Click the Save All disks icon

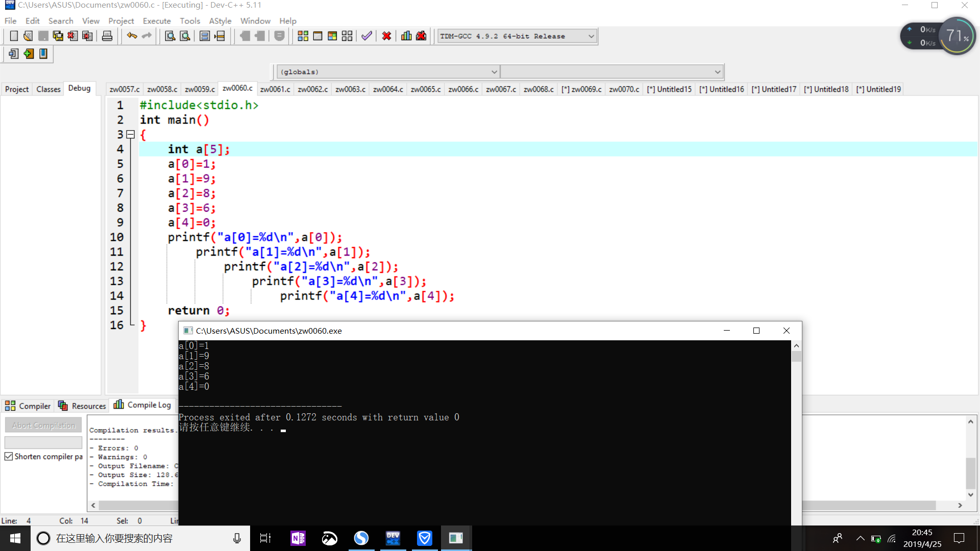58,36
